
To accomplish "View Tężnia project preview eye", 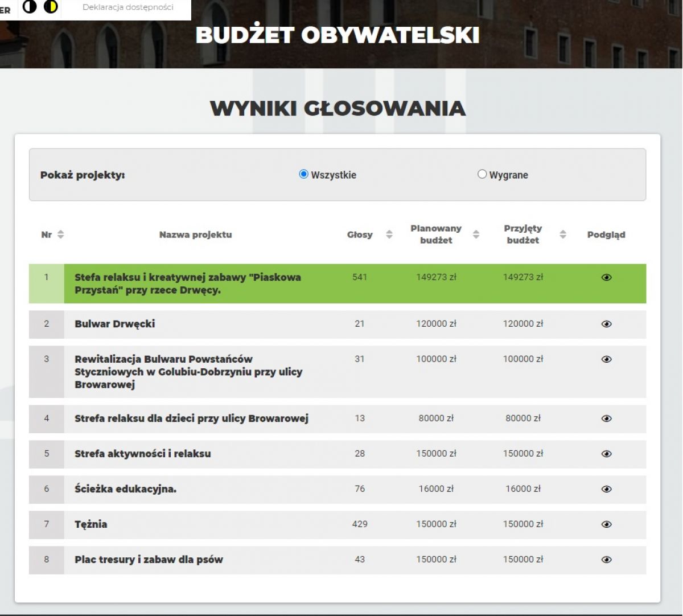I will pos(606,524).
